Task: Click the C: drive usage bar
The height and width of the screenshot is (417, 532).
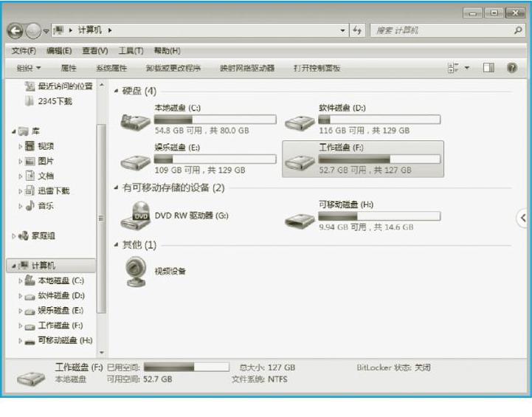Action: point(215,120)
